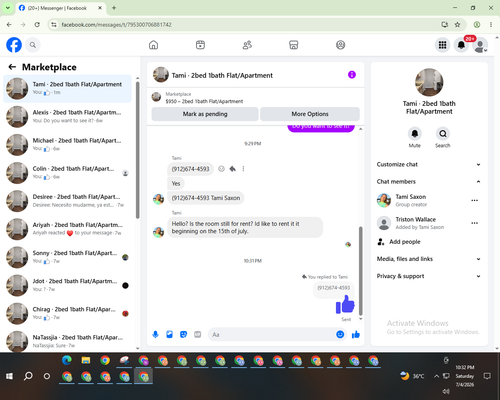Open the $950 Marketplace listing link
500x400 pixels.
[x=204, y=101]
